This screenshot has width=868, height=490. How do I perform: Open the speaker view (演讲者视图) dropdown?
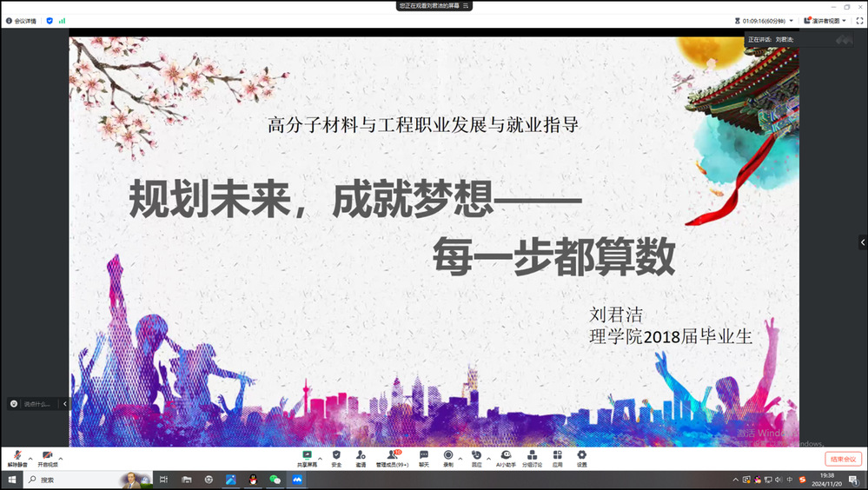point(825,20)
